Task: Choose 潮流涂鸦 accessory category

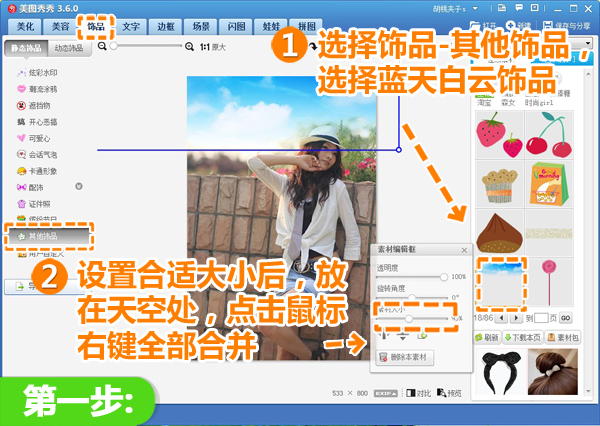Action: click(x=38, y=89)
